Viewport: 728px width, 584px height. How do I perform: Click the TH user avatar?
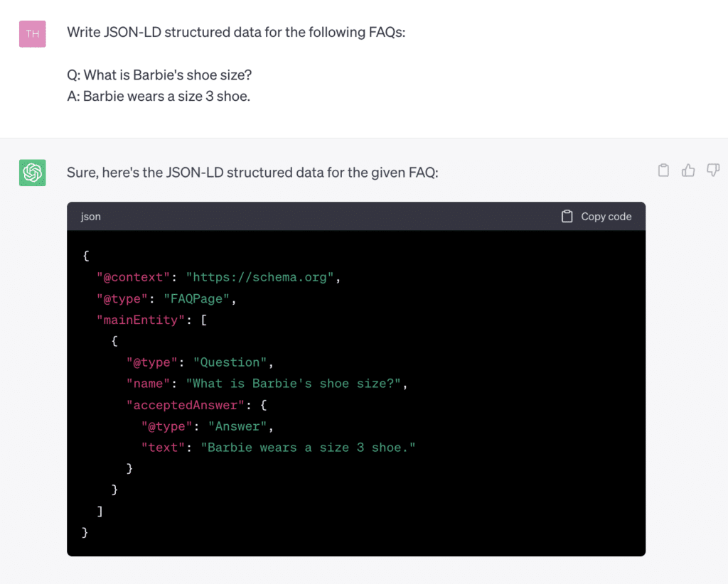point(32,33)
